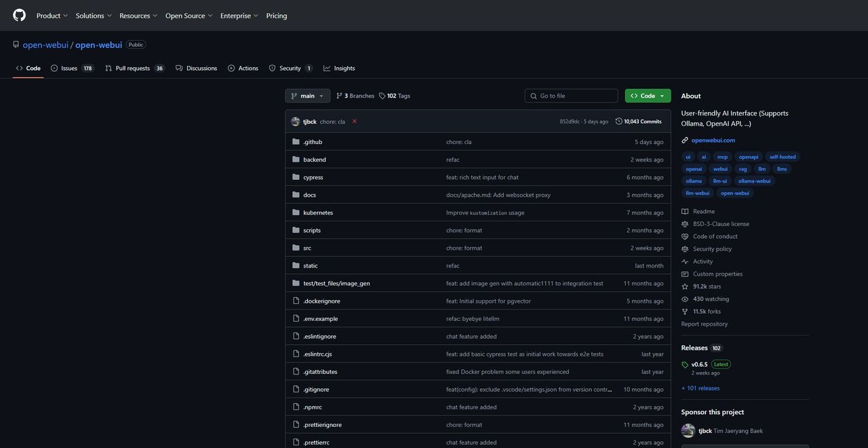The width and height of the screenshot is (868, 448).
Task: Click the self-hosted topic tag
Action: tap(783, 157)
